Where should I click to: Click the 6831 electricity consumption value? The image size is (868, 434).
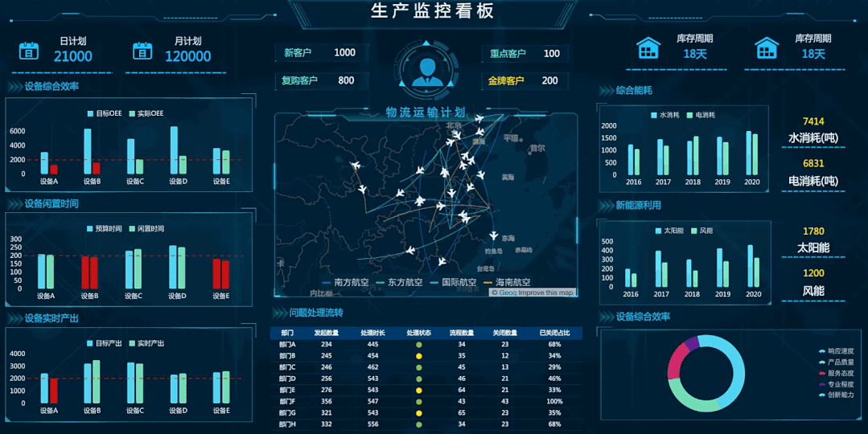pos(813,164)
